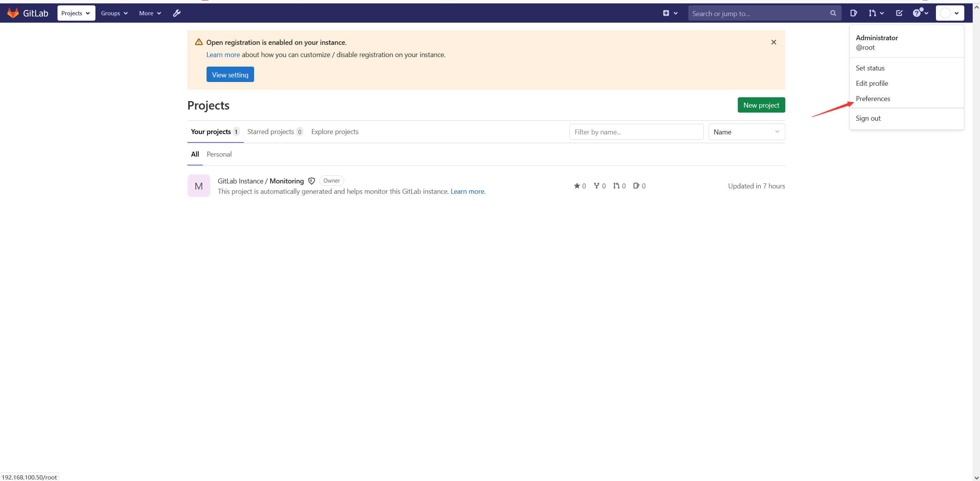Expand the More navbar menu
The height and width of the screenshot is (481, 980).
click(x=150, y=13)
